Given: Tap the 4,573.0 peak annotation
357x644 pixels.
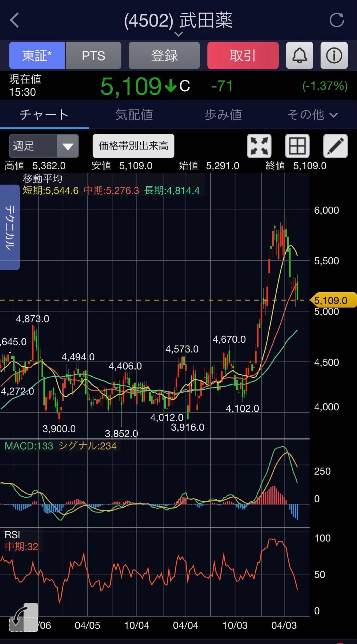Looking at the screenshot, I should [x=182, y=349].
